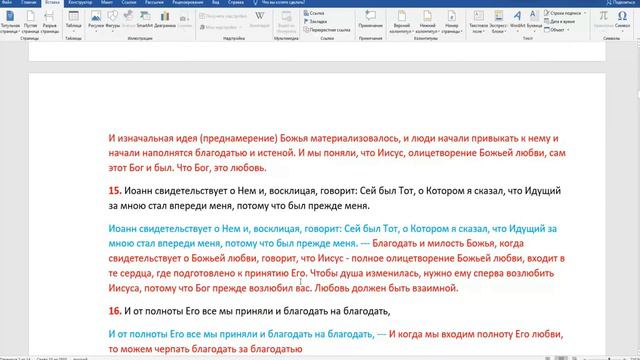
Task: Expand the Signature Line (Строка подписи) dropdown arrow
Action: [585, 13]
